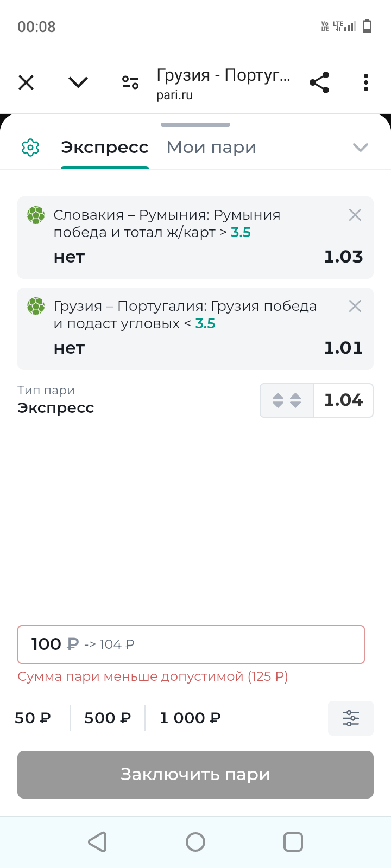Collapse the bet slip panel chevron
The width and height of the screenshot is (391, 868).
click(361, 148)
